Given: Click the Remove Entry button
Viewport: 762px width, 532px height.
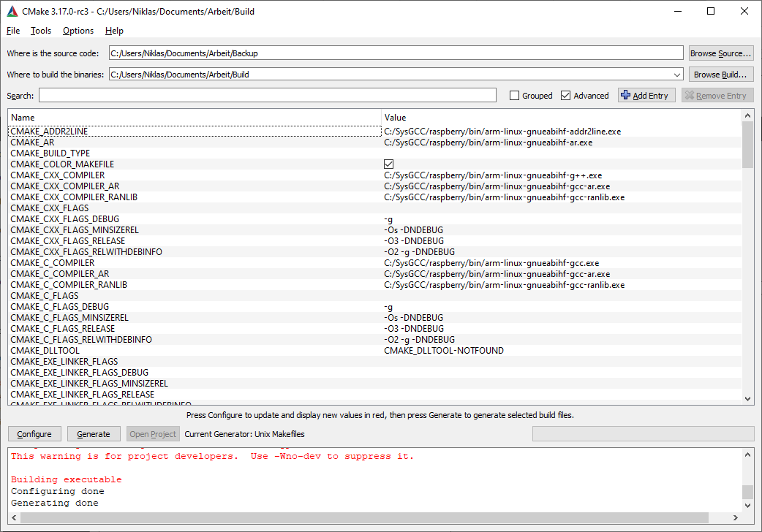Looking at the screenshot, I should tap(717, 95).
